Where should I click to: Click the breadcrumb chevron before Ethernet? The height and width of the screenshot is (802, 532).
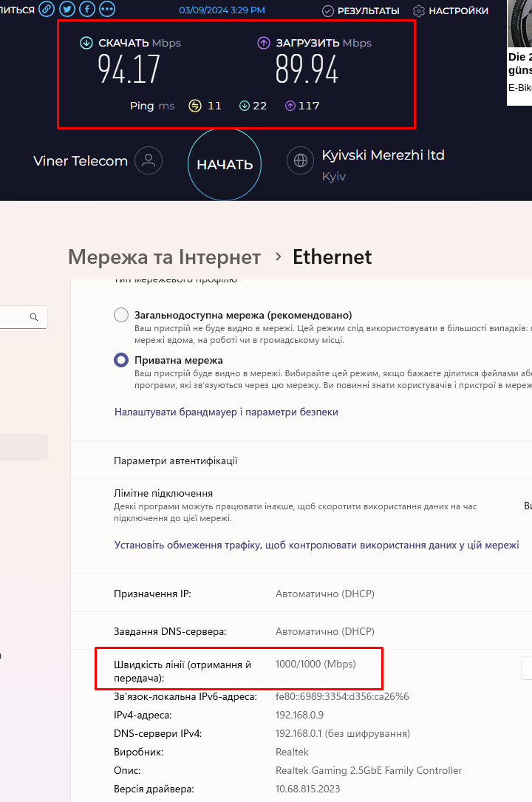[278, 256]
